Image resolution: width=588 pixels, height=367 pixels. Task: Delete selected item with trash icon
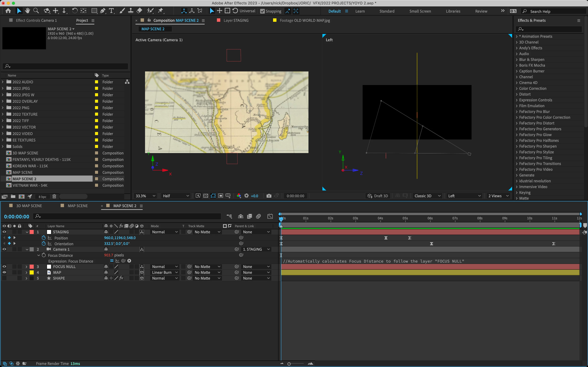[x=54, y=196]
